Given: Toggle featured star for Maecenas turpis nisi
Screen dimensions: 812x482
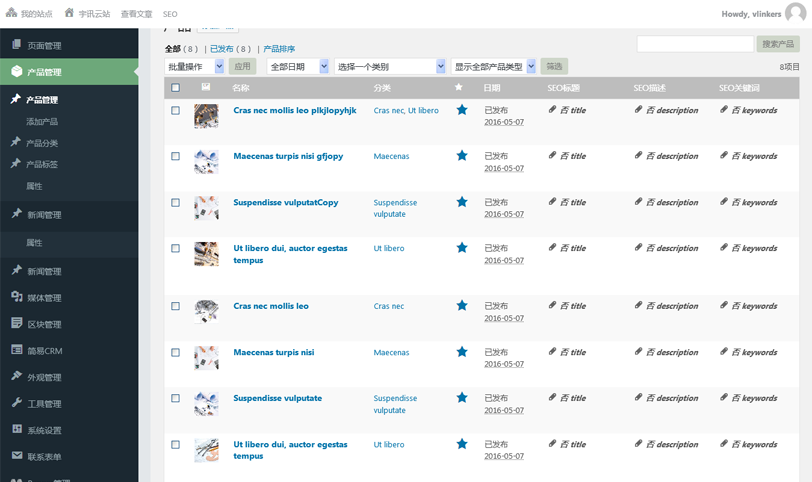Looking at the screenshot, I should click(x=462, y=352).
